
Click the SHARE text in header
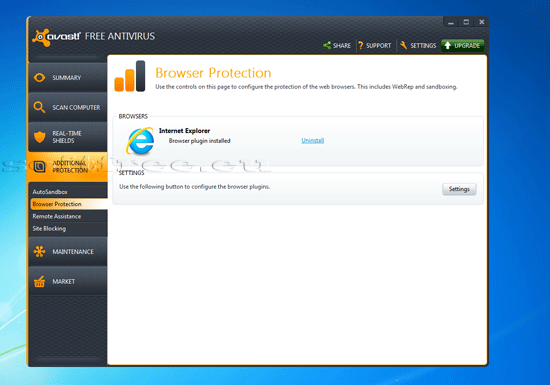(342, 46)
